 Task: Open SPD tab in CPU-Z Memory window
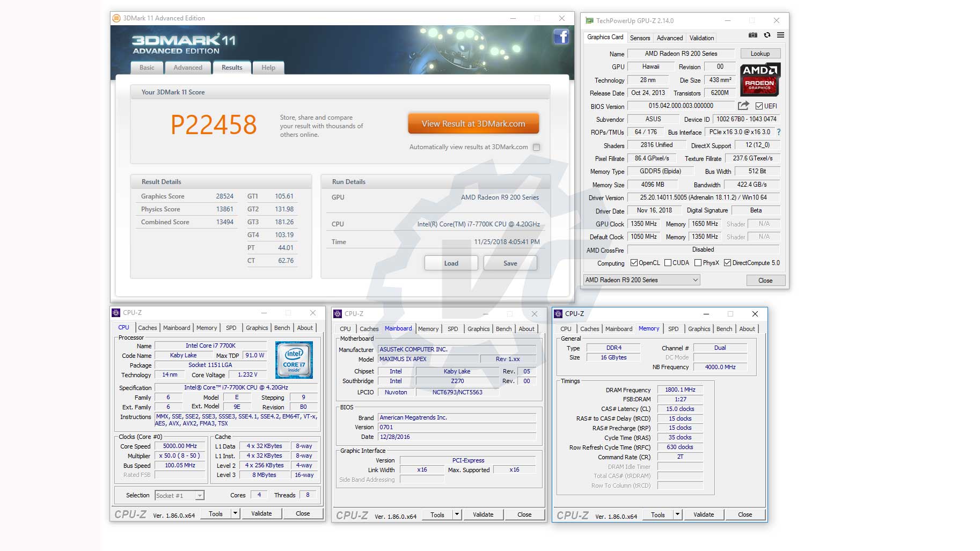(674, 329)
